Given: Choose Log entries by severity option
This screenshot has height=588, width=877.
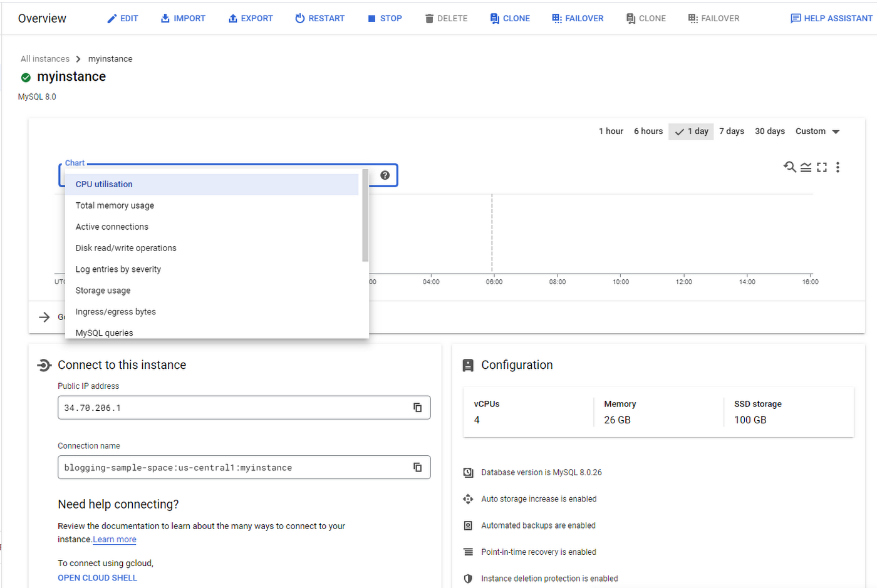Looking at the screenshot, I should (x=212, y=269).
